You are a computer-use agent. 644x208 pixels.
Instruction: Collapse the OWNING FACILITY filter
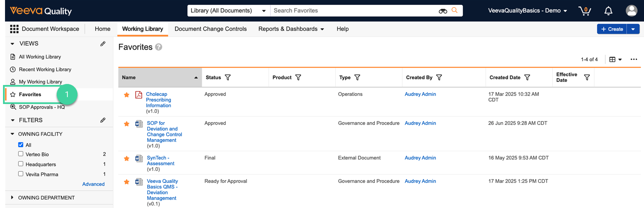[12, 134]
